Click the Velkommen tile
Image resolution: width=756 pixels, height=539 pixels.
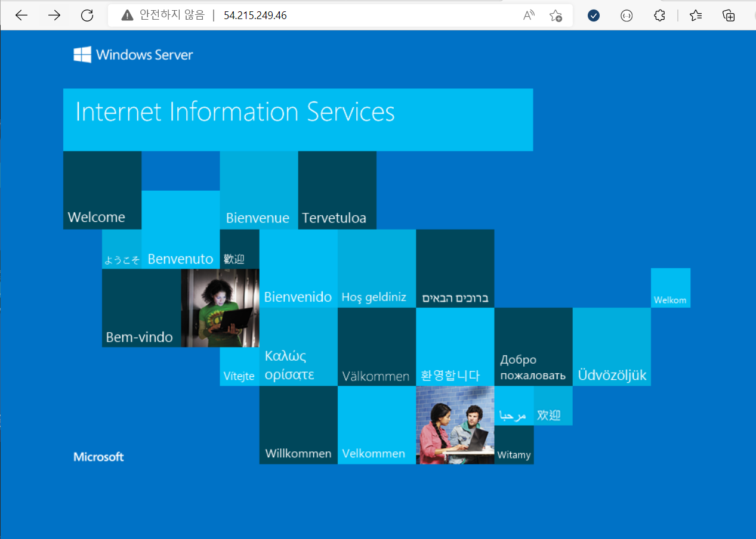pyautogui.click(x=377, y=425)
